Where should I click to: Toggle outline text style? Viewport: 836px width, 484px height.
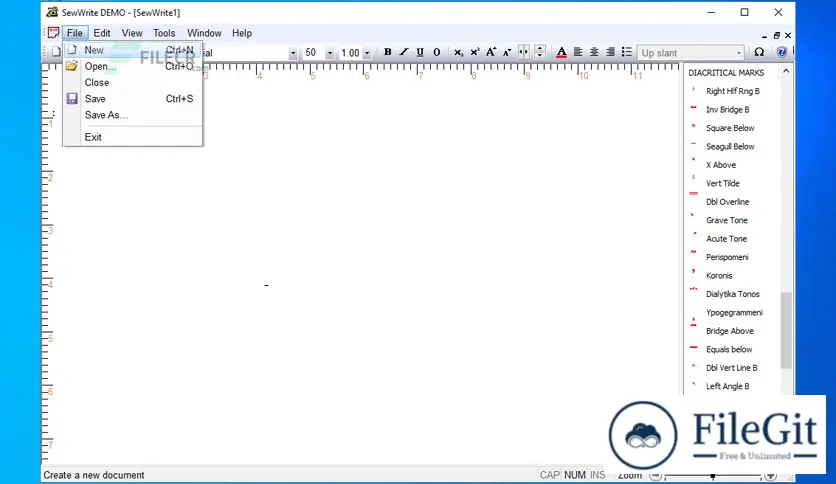437,52
